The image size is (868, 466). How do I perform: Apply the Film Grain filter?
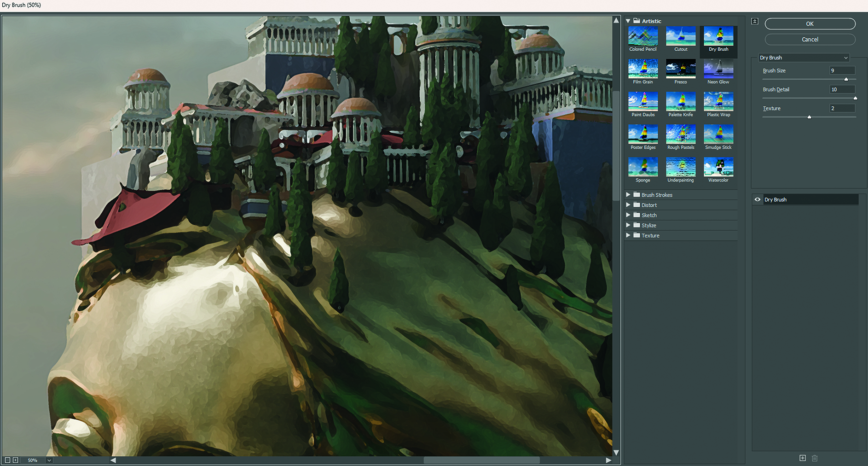pos(642,69)
